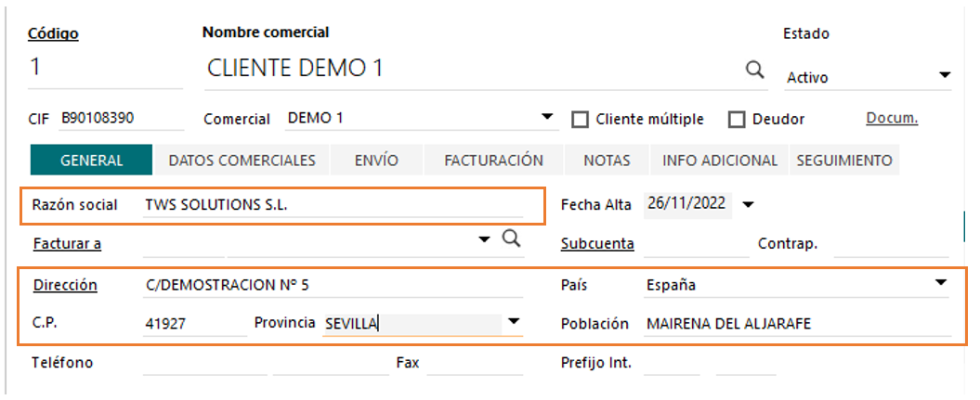Open the Estado dropdown showing Activo
Screen dimensions: 980x400
(x=945, y=75)
